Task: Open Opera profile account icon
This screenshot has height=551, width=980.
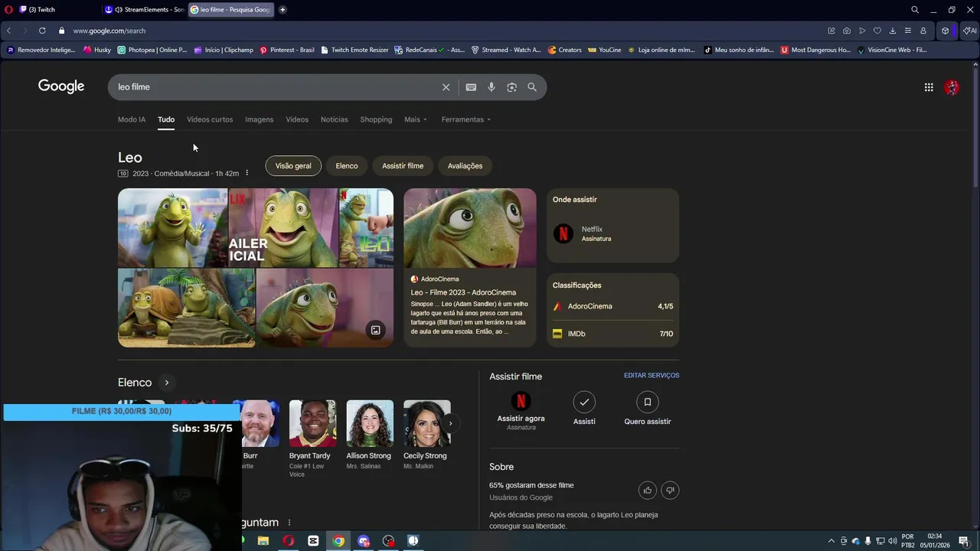Action: [923, 31]
